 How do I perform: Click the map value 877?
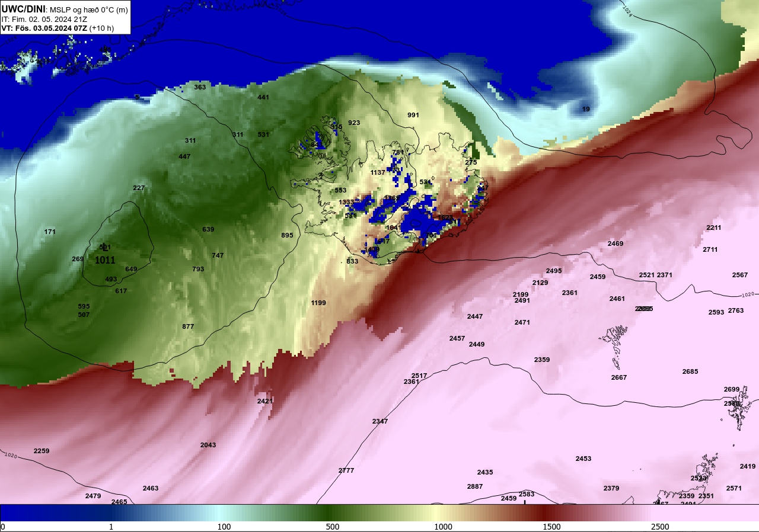point(188,326)
